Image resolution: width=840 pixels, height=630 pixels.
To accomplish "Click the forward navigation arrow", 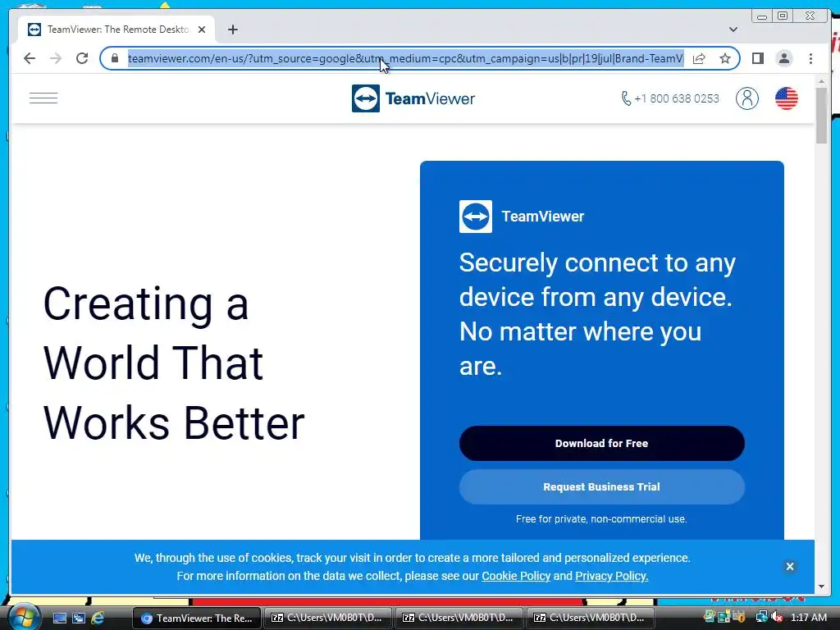I will pyautogui.click(x=56, y=58).
